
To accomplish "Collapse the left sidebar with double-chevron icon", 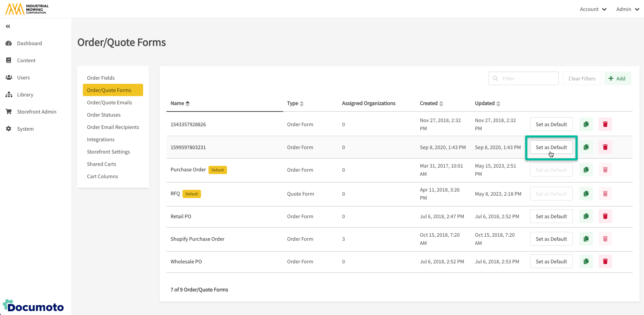I will tap(8, 26).
